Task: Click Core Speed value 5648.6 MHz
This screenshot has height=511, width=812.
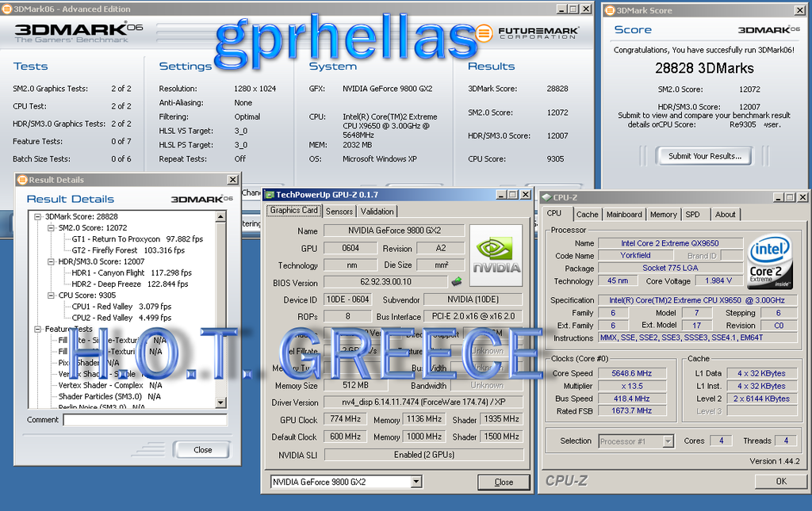Action: (x=631, y=373)
